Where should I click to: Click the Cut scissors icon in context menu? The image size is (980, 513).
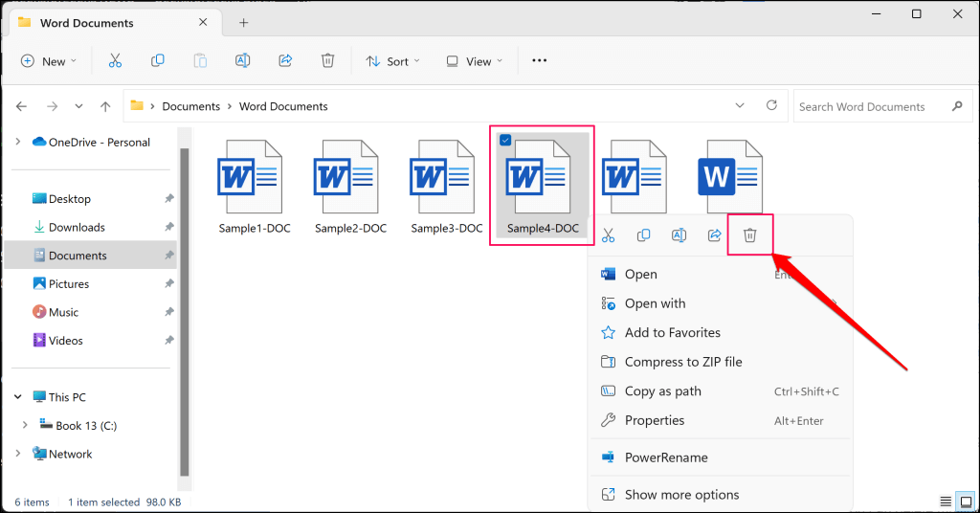tap(608, 235)
